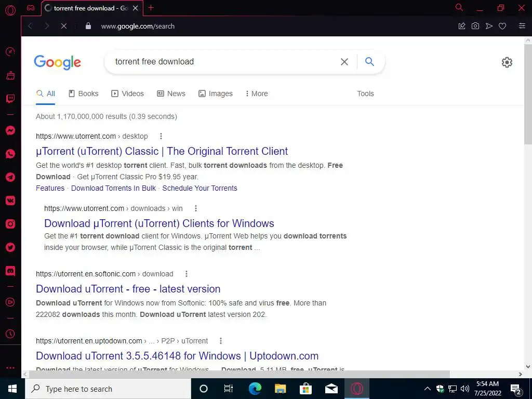Open Discord in sidebar
532x399 pixels.
tap(10, 271)
